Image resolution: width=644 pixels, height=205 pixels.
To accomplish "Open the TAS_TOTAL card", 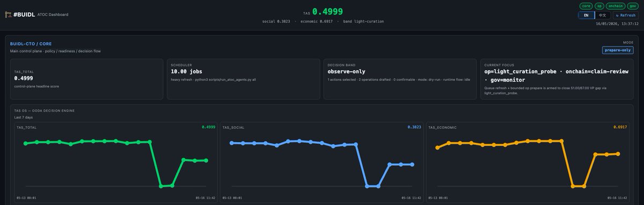I will click(86, 79).
